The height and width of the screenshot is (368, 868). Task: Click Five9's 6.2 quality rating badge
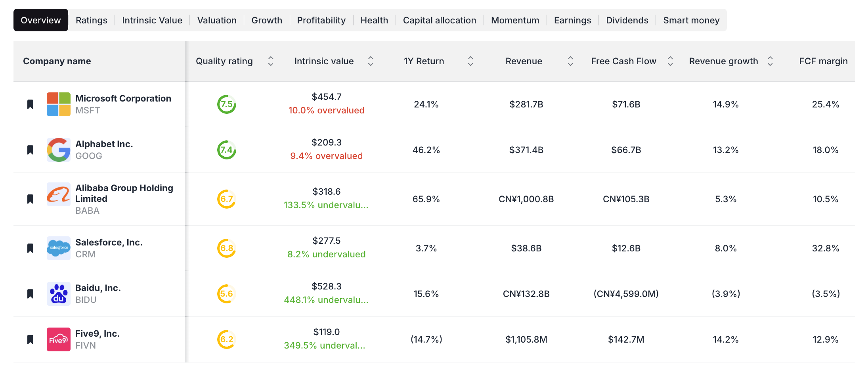pyautogui.click(x=226, y=339)
